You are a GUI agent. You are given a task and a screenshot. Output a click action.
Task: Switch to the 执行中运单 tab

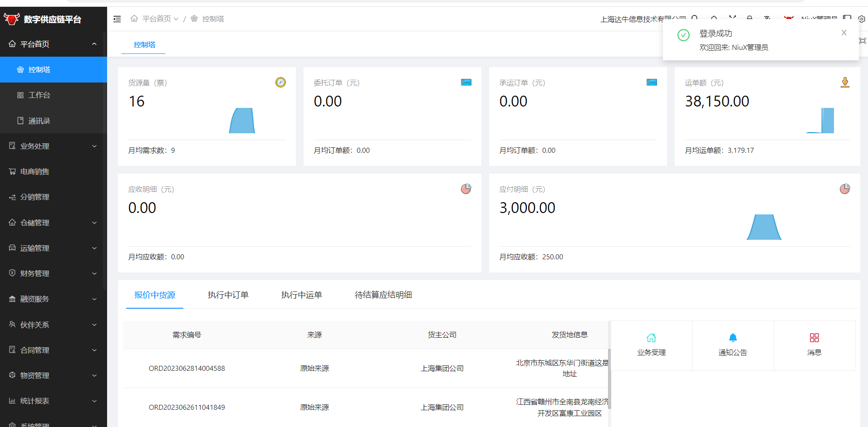pyautogui.click(x=302, y=295)
